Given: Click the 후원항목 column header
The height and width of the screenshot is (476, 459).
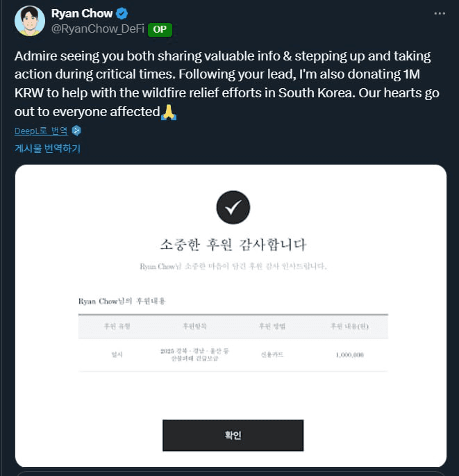Looking at the screenshot, I should pos(194,326).
